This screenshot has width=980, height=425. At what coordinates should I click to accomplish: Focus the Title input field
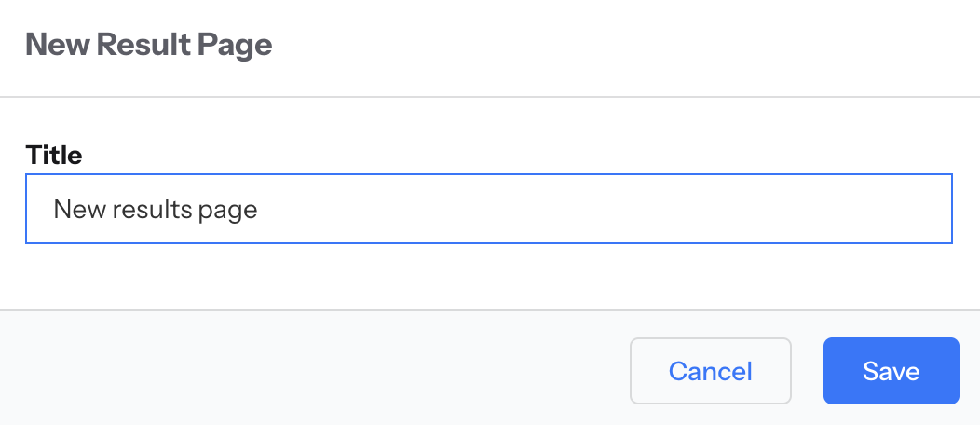(488, 209)
